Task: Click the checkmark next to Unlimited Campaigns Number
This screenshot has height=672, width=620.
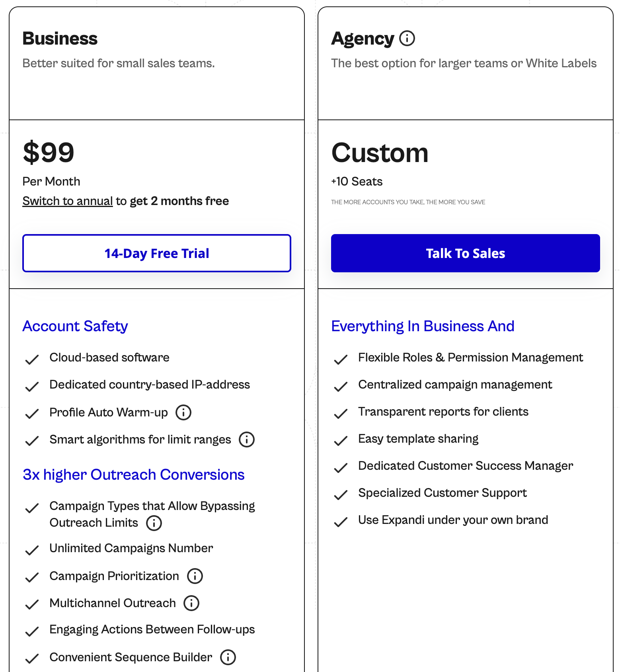Action: [x=32, y=551]
